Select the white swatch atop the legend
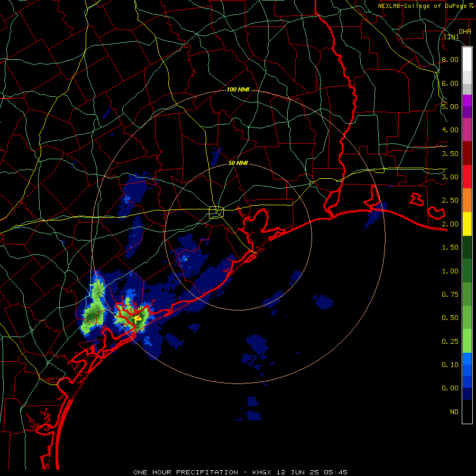Screen dimensions: 476x476 coord(467,59)
